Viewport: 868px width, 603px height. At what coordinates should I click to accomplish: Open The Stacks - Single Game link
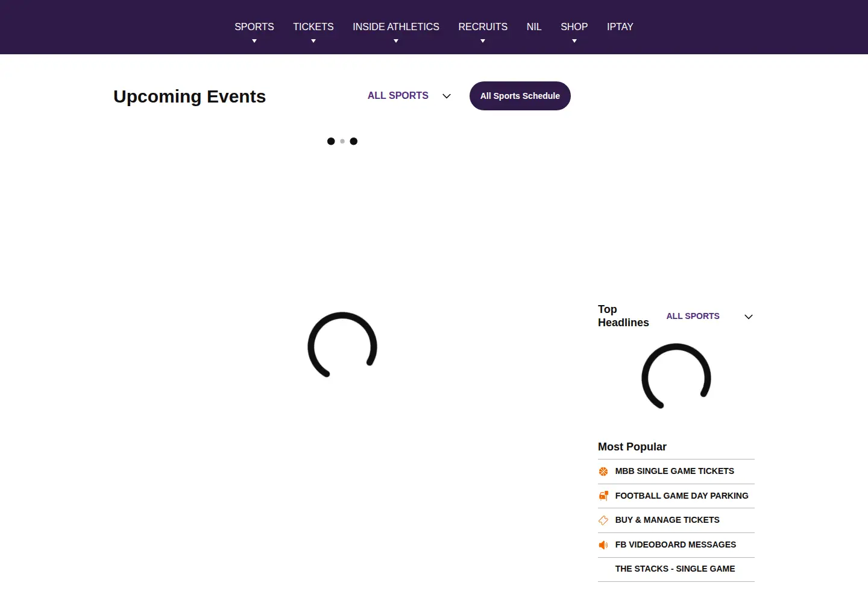[x=675, y=569]
